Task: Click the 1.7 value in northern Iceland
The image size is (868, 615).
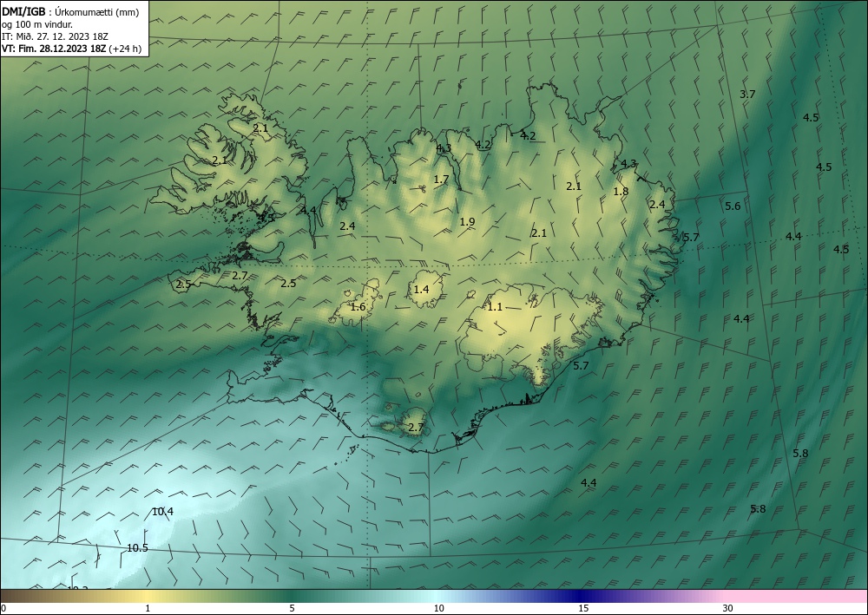Action: coord(441,180)
